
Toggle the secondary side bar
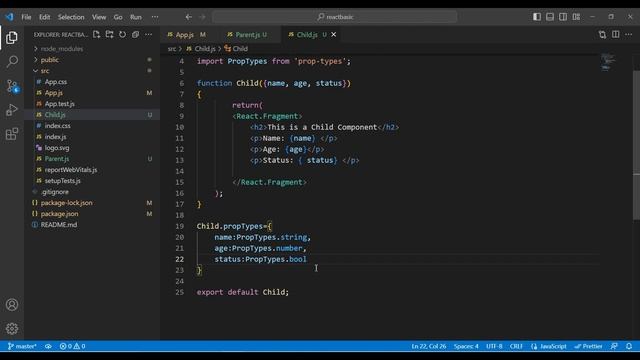click(563, 17)
